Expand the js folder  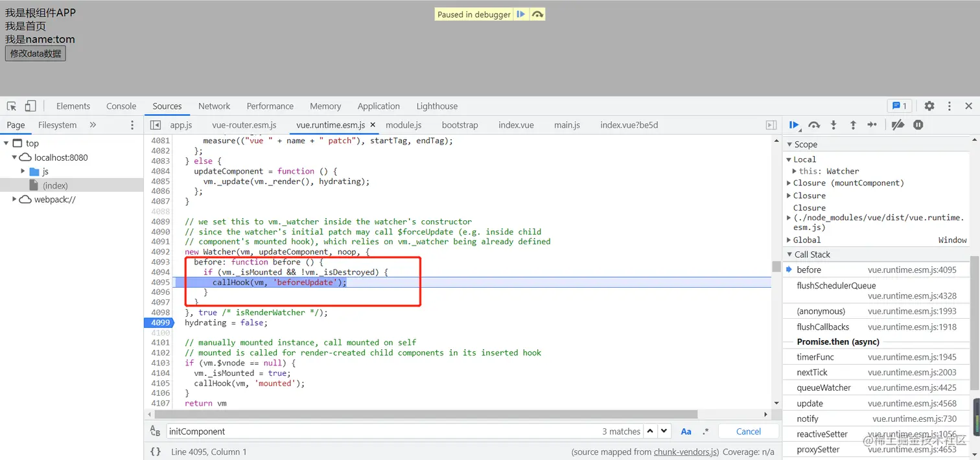[x=23, y=172]
